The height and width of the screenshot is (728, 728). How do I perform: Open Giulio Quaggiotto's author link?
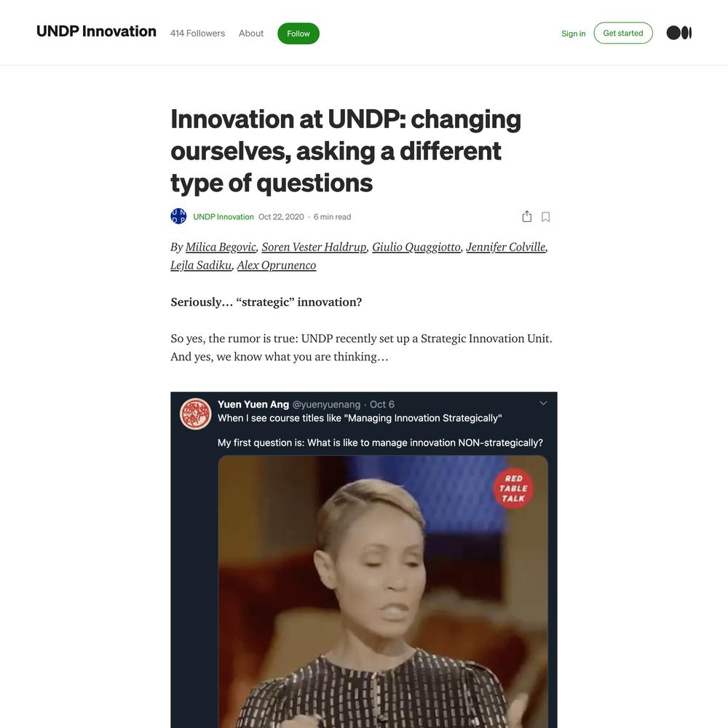[x=416, y=247]
